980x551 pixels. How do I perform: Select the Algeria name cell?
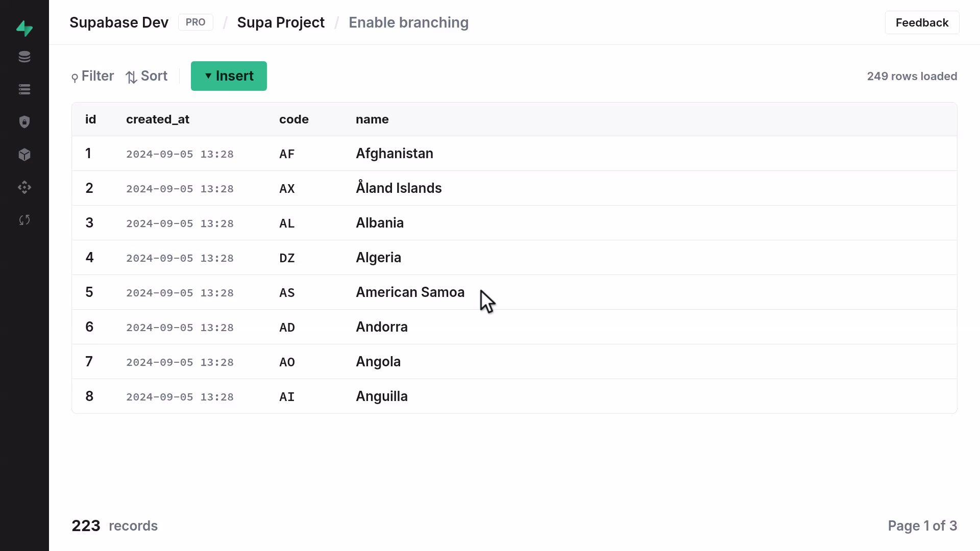tap(378, 258)
